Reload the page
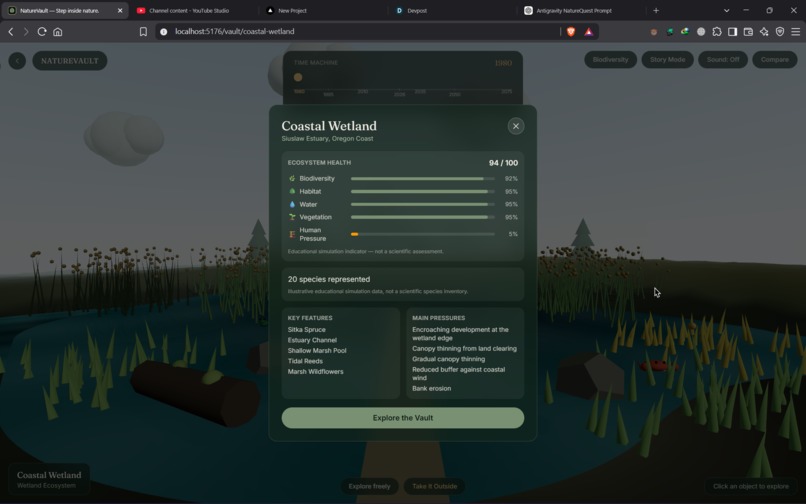Screen dimensions: 806x504 (x=42, y=32)
